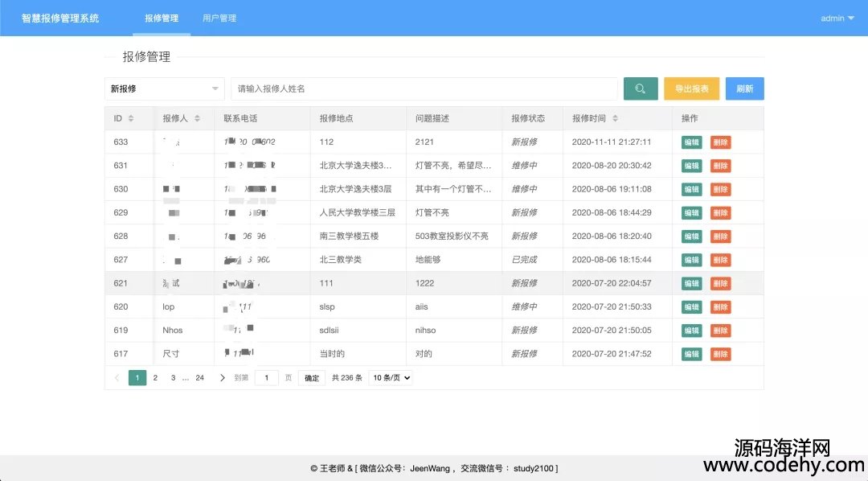Click the blue 刷新 button
The image size is (868, 481).
pyautogui.click(x=744, y=88)
